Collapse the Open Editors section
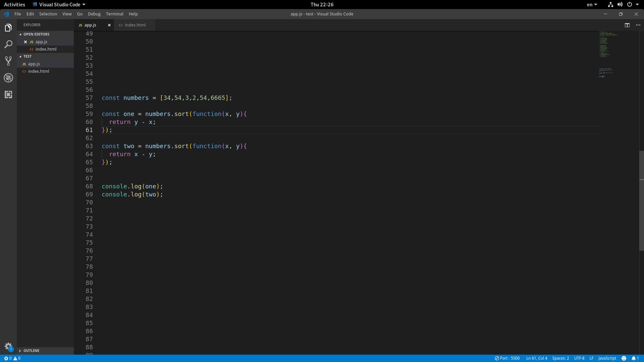Image resolution: width=644 pixels, height=362 pixels. point(36,34)
